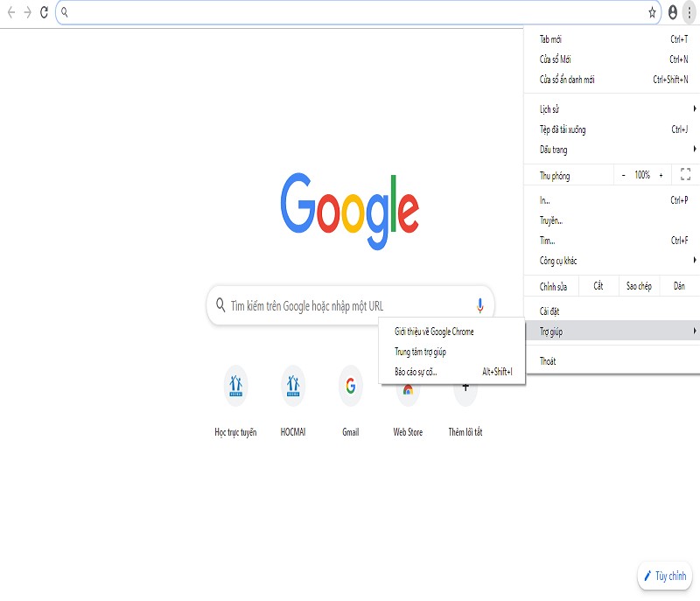Toggle fullscreen mode icon in zoom row
The image size is (700, 601).
(x=685, y=174)
